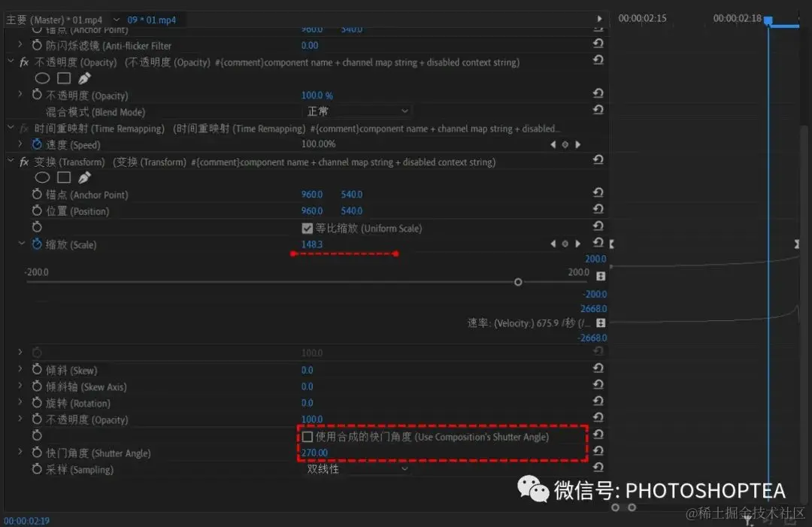This screenshot has width=812, height=527.
Task: Reset the Shutter Angle parameter
Action: click(598, 451)
